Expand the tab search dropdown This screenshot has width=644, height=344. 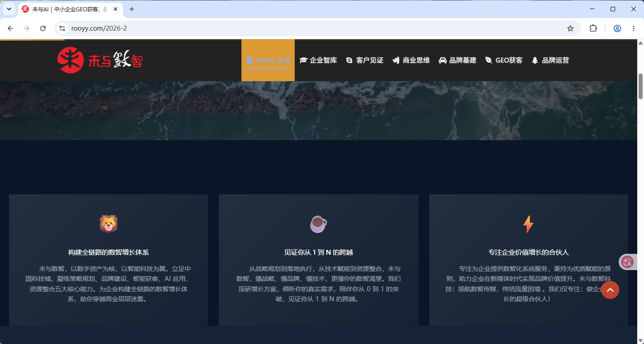pos(9,9)
